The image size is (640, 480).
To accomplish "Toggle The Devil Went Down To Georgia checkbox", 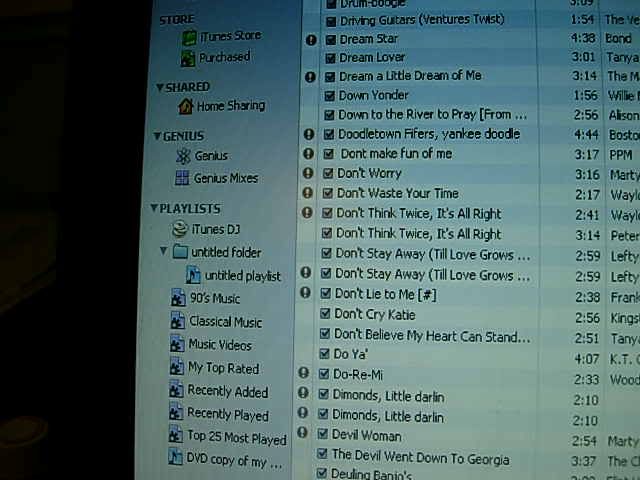I will (x=322, y=453).
